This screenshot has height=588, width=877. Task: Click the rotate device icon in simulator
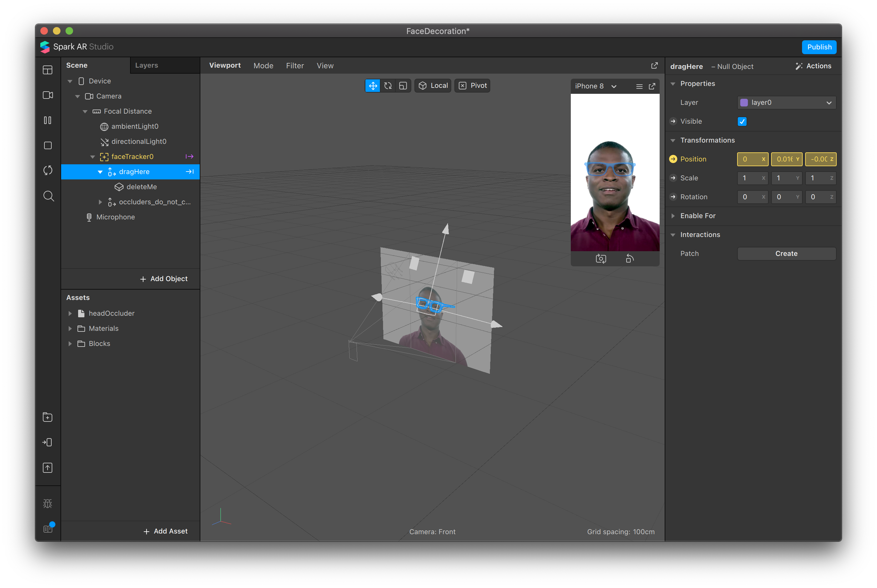click(x=629, y=259)
